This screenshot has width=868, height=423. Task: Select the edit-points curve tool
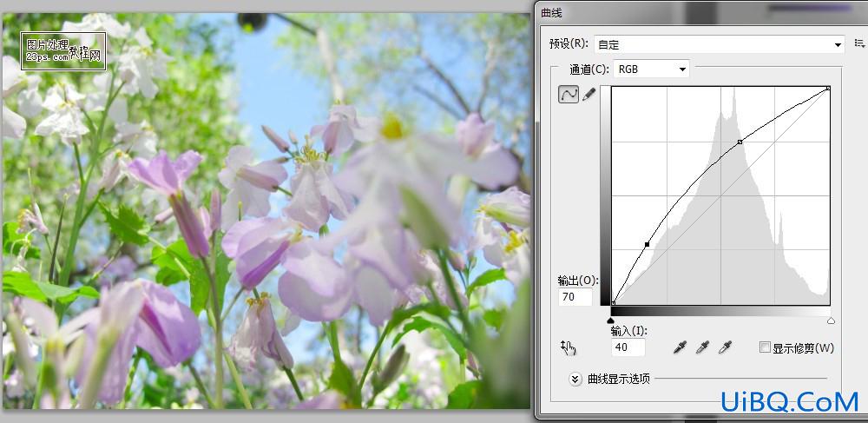click(x=569, y=94)
